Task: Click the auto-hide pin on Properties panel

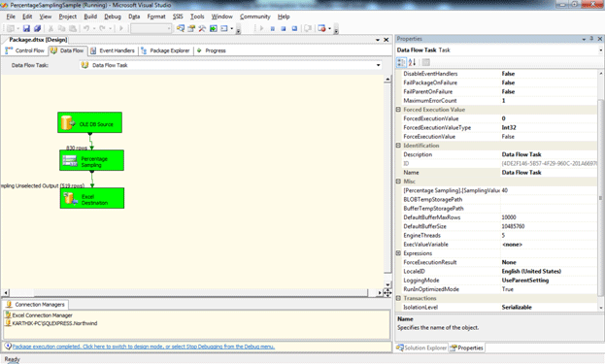Action: coord(591,39)
